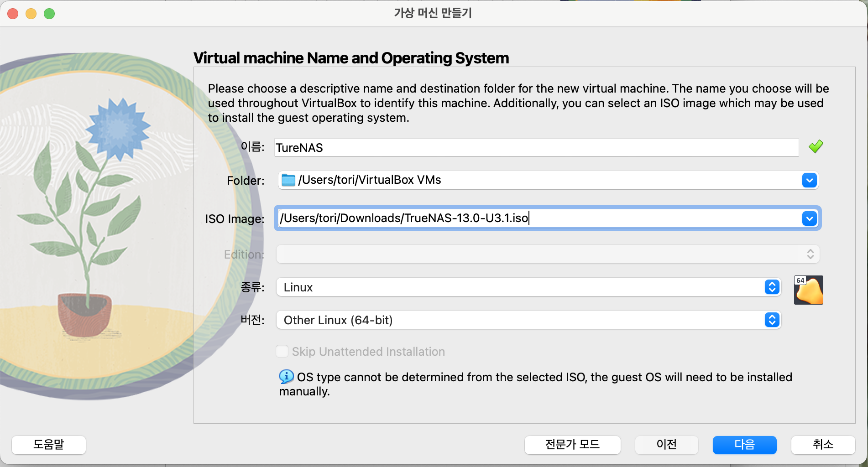Click the ISO Image path text field
The width and height of the screenshot is (868, 467).
(x=539, y=218)
